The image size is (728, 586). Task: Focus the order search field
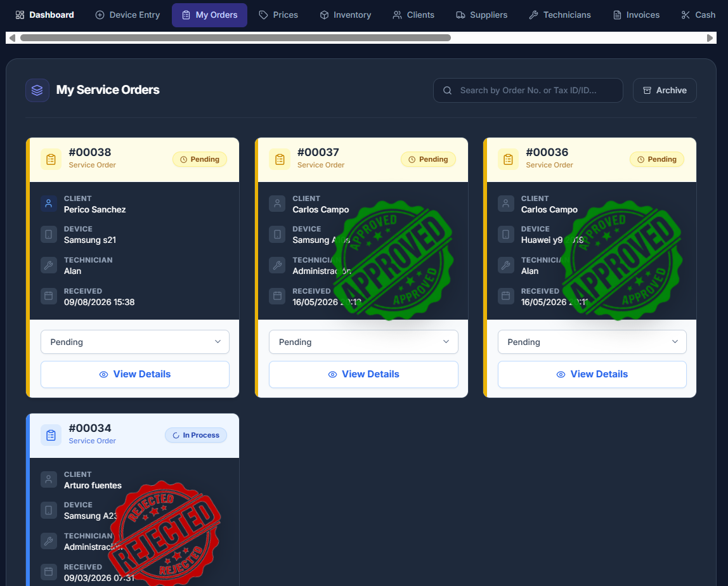point(528,90)
